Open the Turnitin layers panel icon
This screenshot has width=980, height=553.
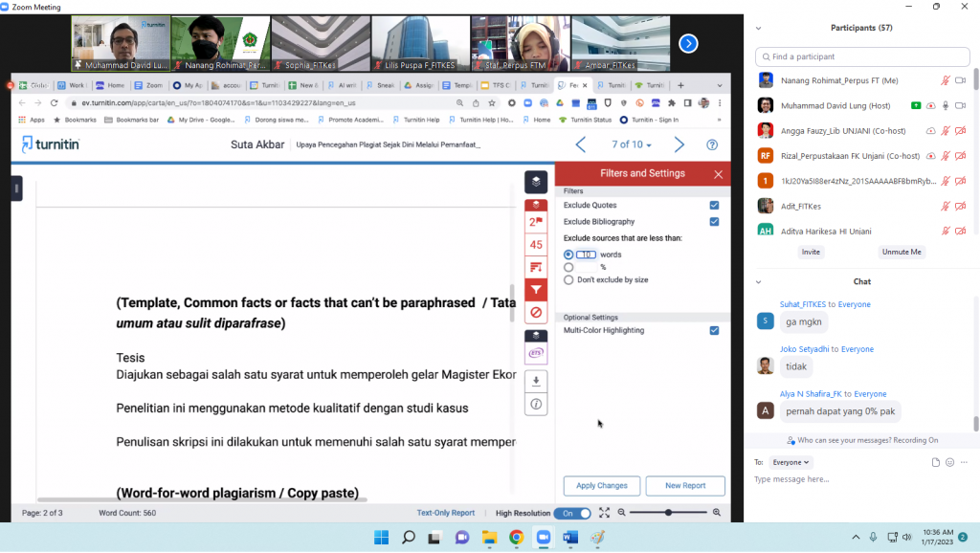(536, 181)
